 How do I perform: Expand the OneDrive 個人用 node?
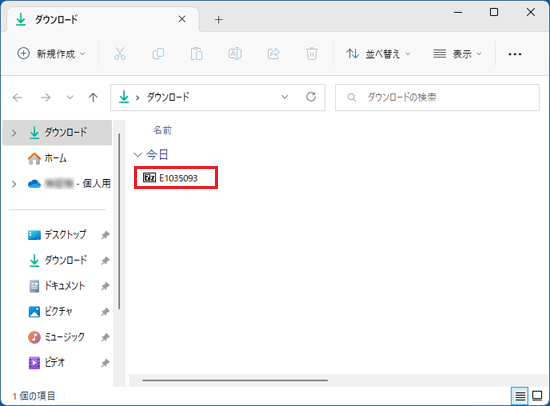(x=14, y=184)
